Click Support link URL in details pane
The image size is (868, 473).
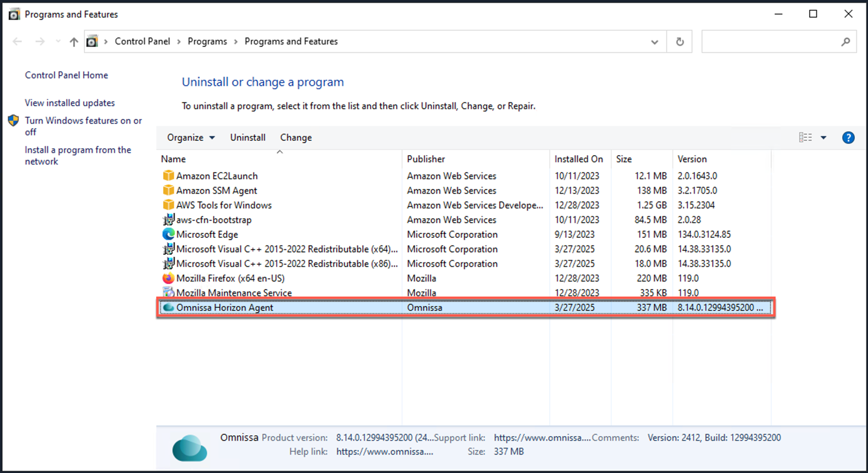pyautogui.click(x=542, y=438)
